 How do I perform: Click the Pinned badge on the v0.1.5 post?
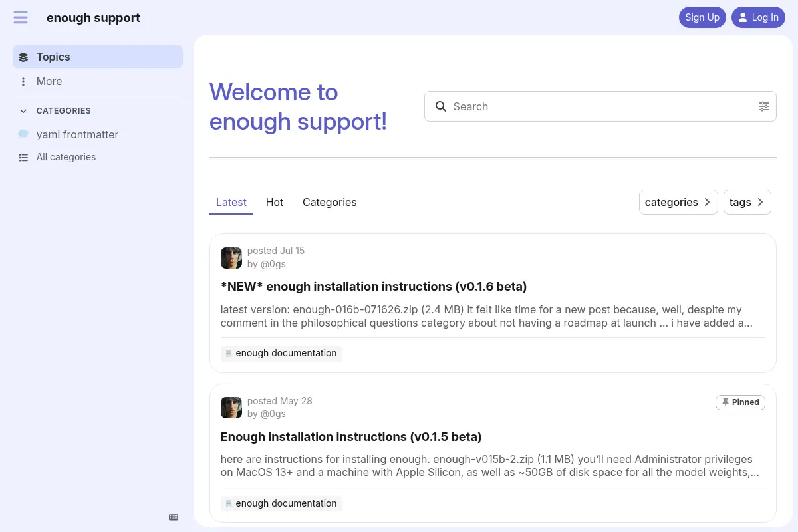tap(740, 402)
